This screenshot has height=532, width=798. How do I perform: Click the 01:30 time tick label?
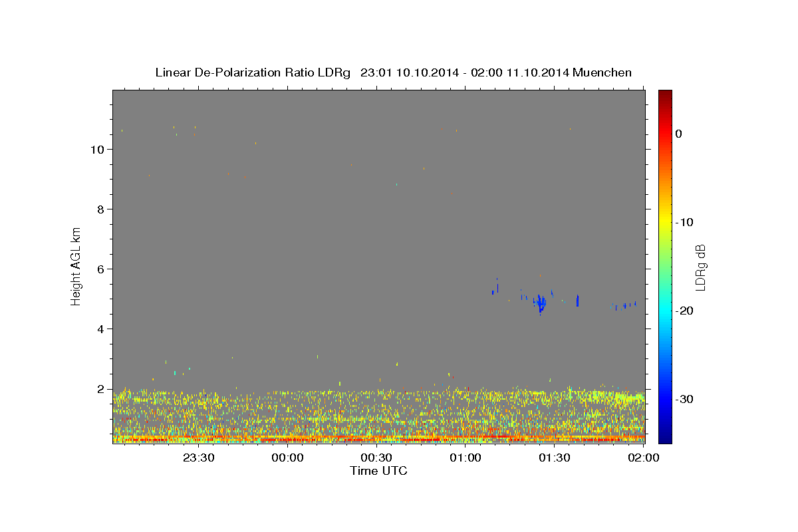pyautogui.click(x=555, y=458)
